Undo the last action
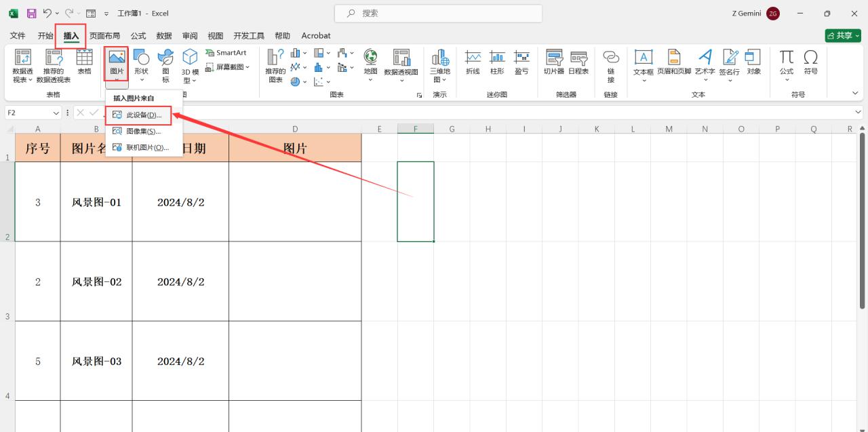 47,14
